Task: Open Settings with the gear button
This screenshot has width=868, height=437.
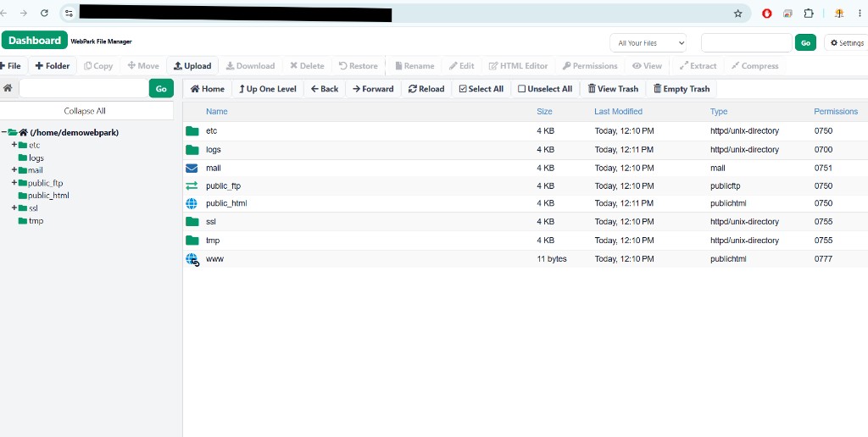Action: pyautogui.click(x=847, y=42)
